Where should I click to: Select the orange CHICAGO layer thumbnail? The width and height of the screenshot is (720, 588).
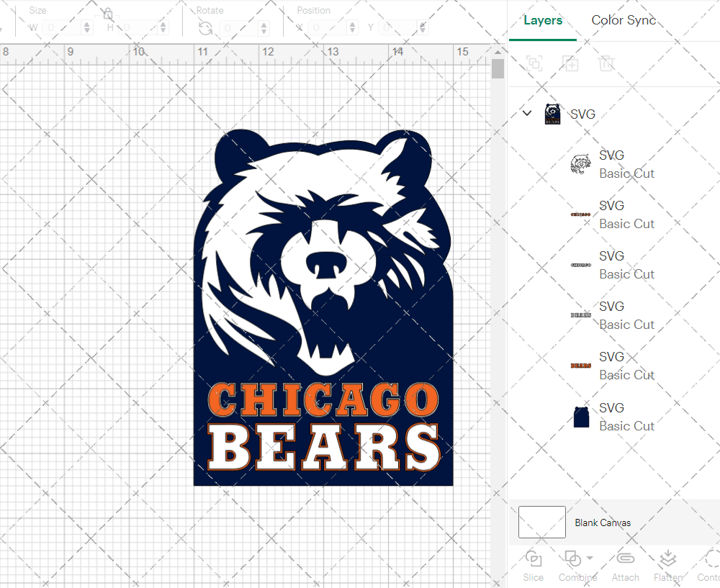tap(581, 214)
